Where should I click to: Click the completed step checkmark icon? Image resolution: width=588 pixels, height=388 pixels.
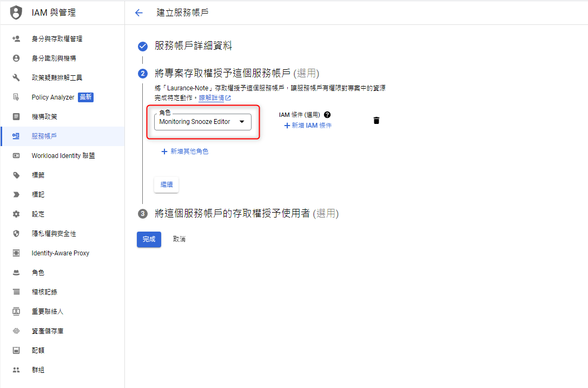(142, 46)
